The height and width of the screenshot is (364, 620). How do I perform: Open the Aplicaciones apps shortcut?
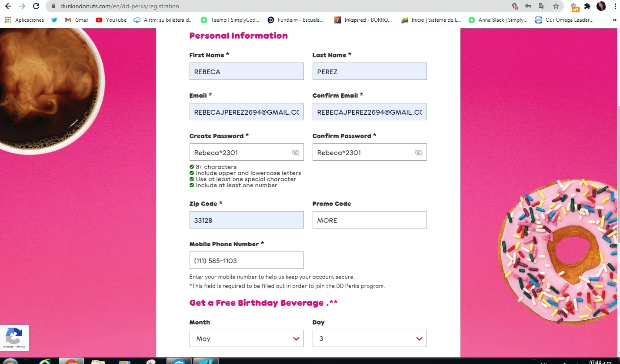(x=24, y=20)
